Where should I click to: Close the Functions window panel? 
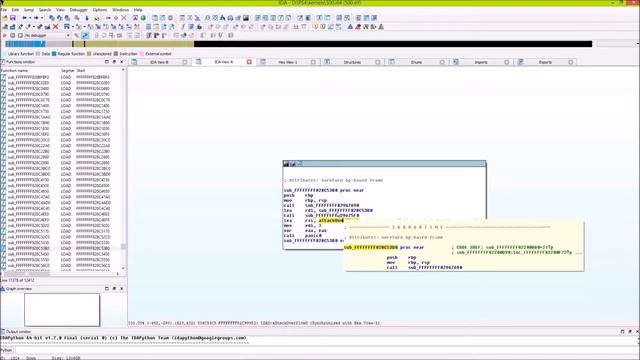[x=122, y=62]
